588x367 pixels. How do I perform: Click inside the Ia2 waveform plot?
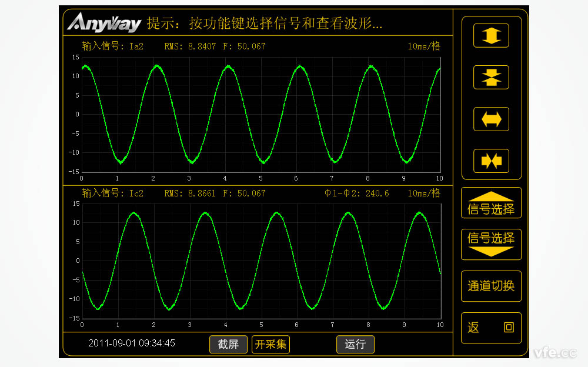tap(260, 114)
